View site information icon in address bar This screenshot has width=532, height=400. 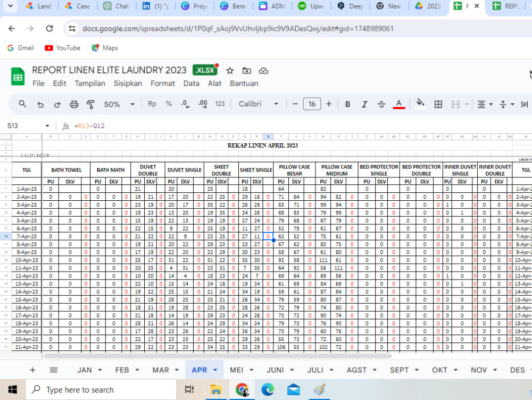click(72, 29)
